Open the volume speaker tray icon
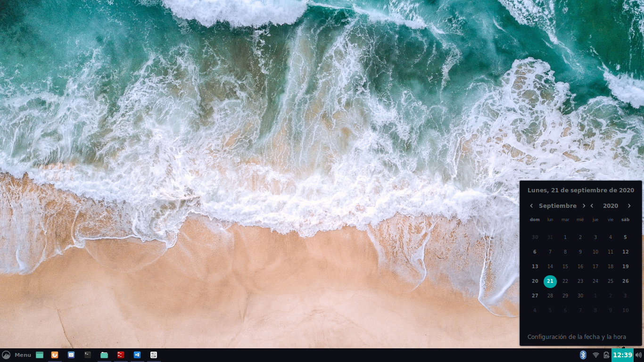Viewport: 644px width, 362px height. pos(638,355)
